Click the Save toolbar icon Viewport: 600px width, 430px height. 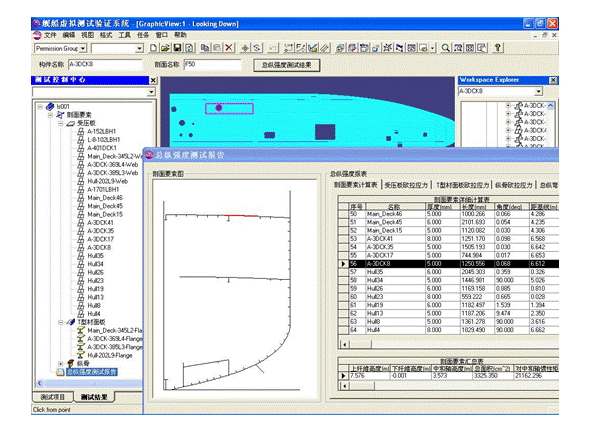click(x=175, y=47)
